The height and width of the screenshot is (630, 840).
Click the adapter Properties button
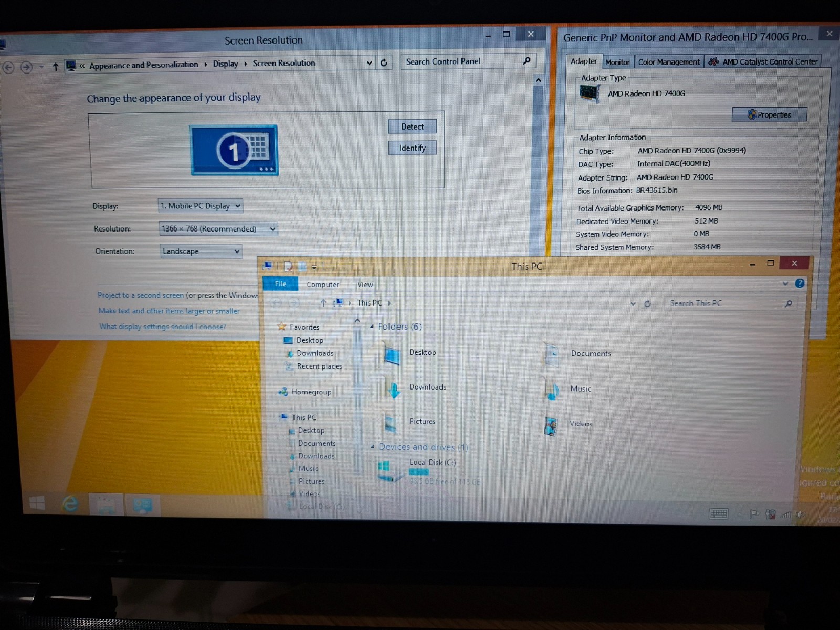(769, 114)
